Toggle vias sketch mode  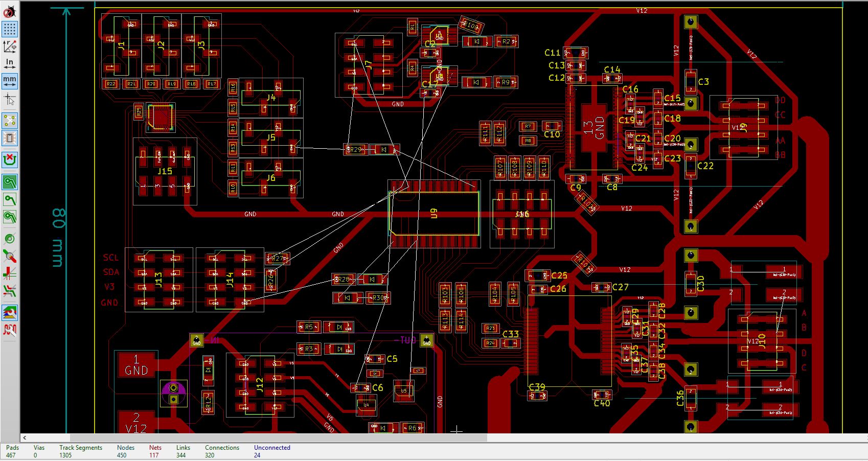tap(9, 256)
